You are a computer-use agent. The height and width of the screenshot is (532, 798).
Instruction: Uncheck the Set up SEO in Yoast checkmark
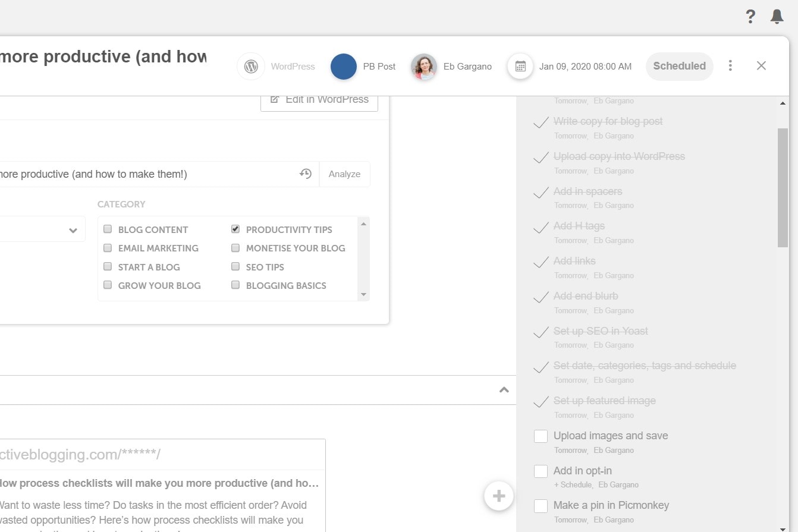pyautogui.click(x=541, y=332)
